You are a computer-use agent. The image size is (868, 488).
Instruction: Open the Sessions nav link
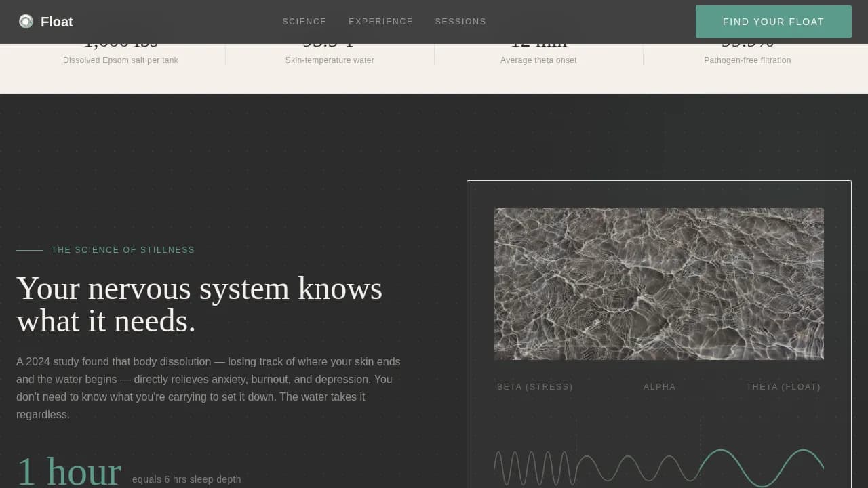460,22
